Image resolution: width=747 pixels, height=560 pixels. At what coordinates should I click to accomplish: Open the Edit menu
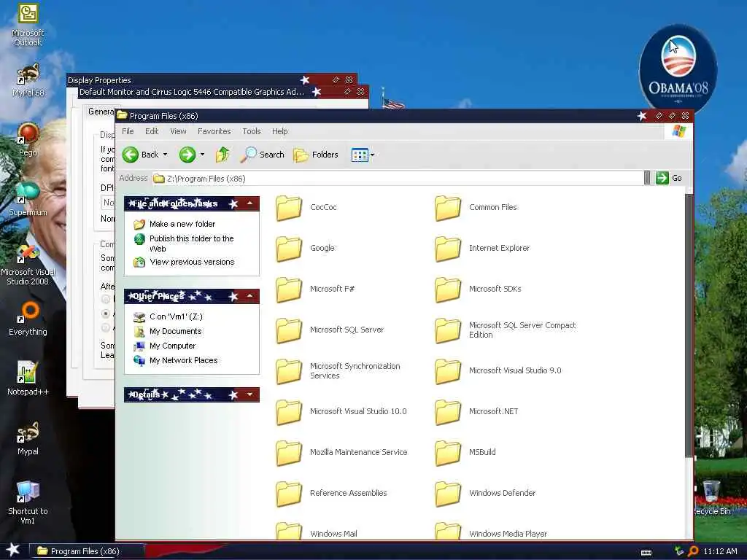(x=152, y=131)
